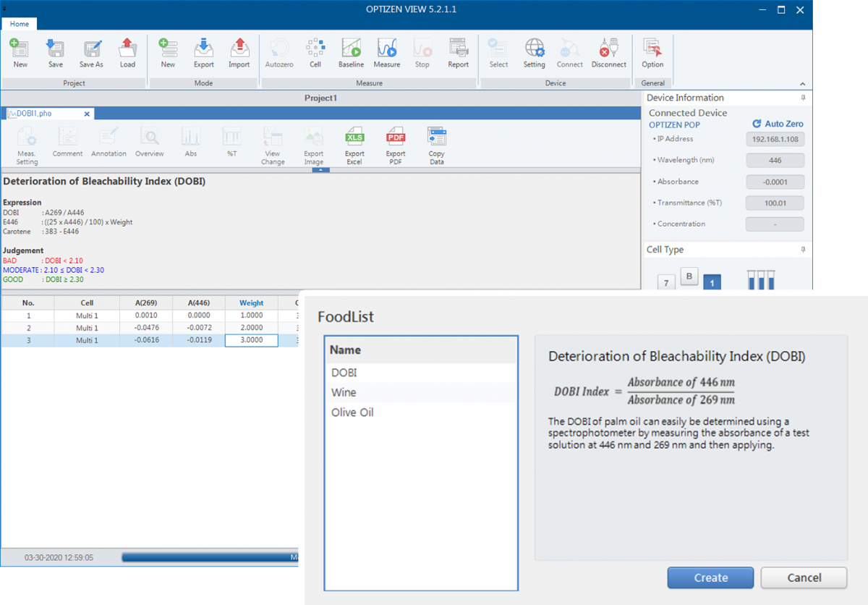Click the Weight column header
Screen dimensions: 868x605
(251, 303)
